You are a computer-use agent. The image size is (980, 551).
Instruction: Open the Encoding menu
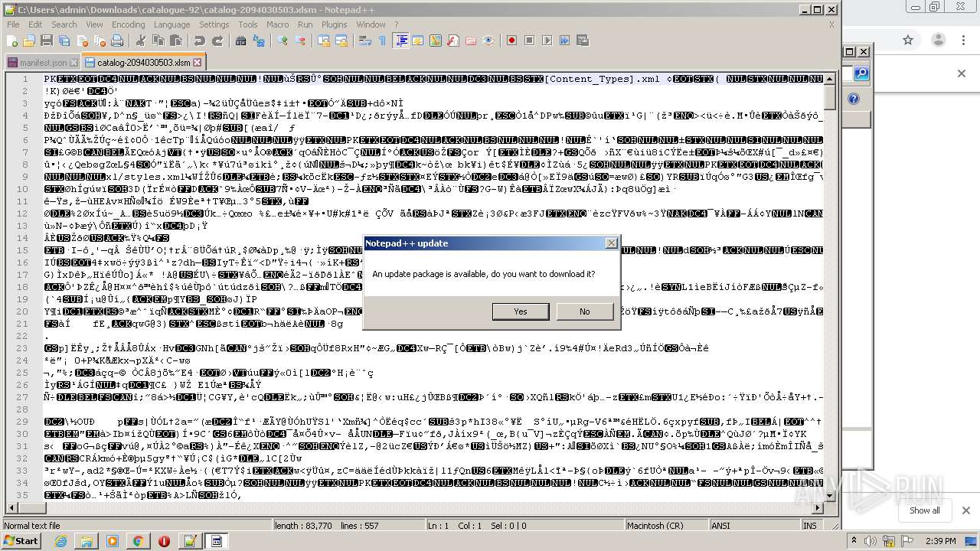click(x=128, y=24)
